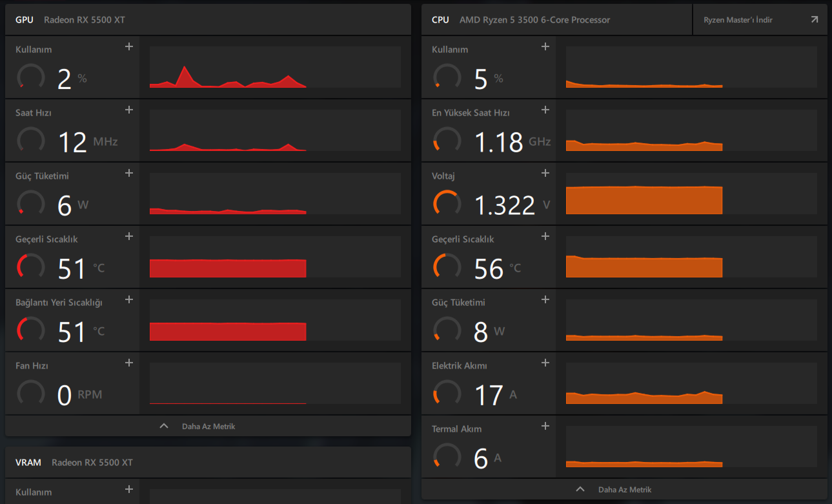Click the plus icon for CPU Güç Tüketimi

545,299
